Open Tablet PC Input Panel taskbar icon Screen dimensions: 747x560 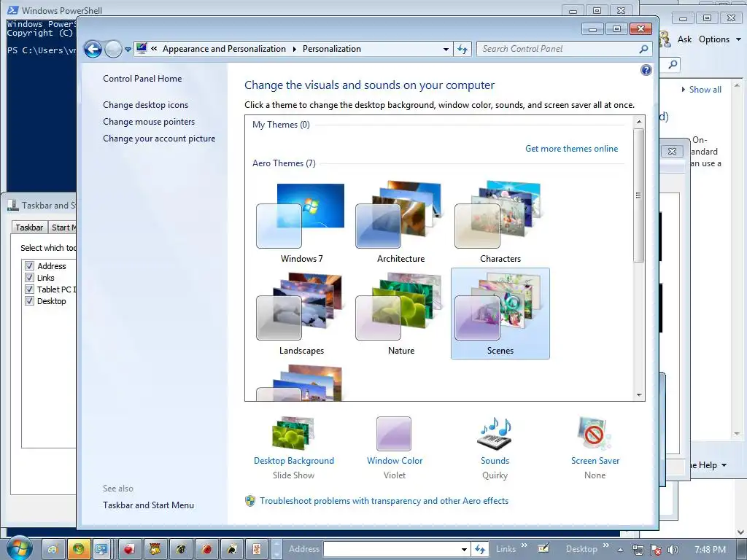pyautogui.click(x=543, y=548)
